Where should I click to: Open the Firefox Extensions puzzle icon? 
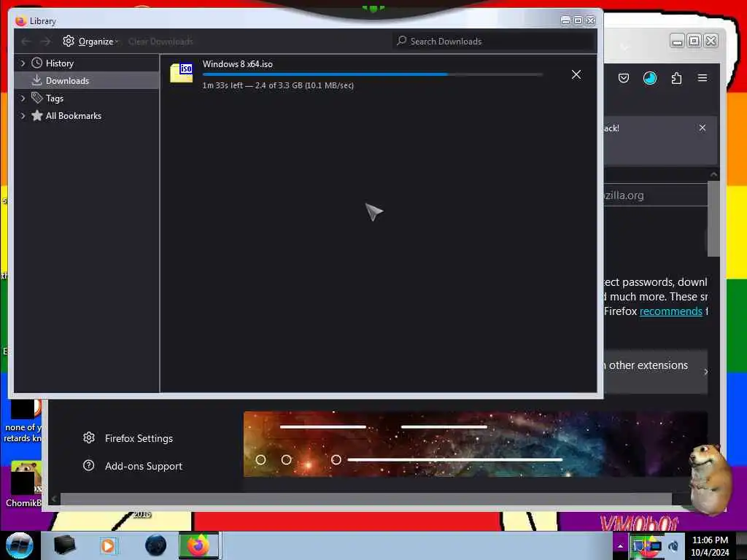click(676, 78)
